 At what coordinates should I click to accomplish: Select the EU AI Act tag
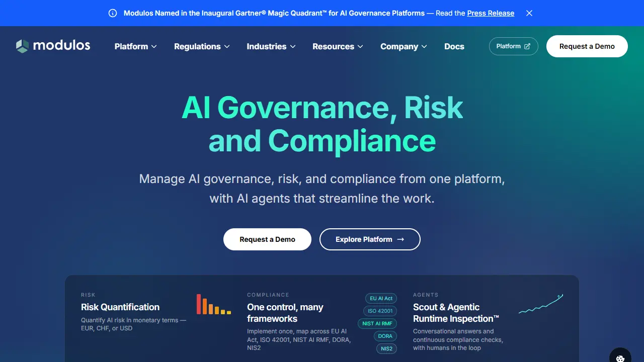pos(381,299)
